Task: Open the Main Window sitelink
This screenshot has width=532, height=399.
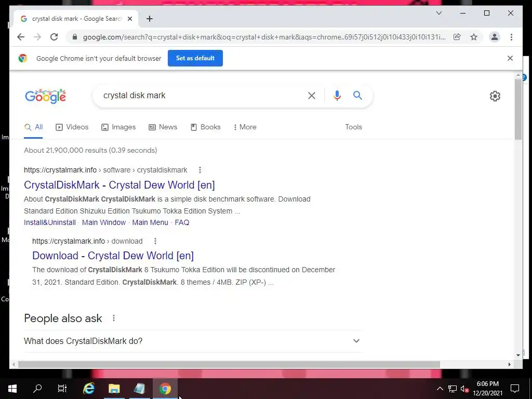Action: tap(104, 222)
